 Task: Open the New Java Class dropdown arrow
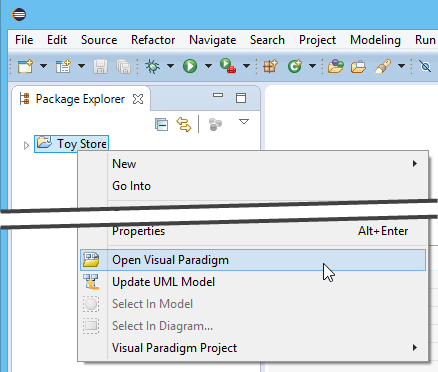(x=312, y=66)
